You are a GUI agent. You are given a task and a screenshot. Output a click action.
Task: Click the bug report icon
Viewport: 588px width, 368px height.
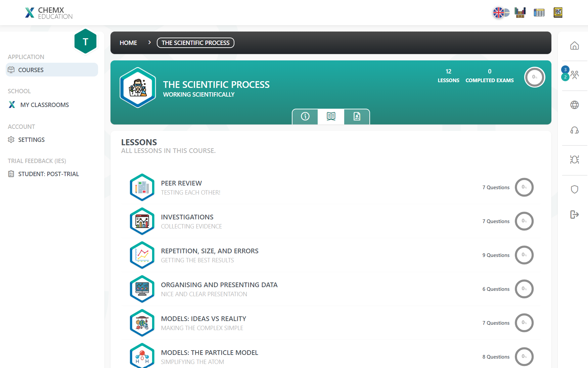click(x=575, y=159)
